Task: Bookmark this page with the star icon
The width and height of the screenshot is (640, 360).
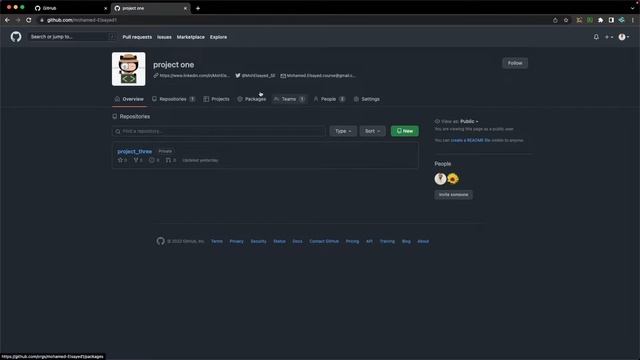Action: [x=566, y=20]
